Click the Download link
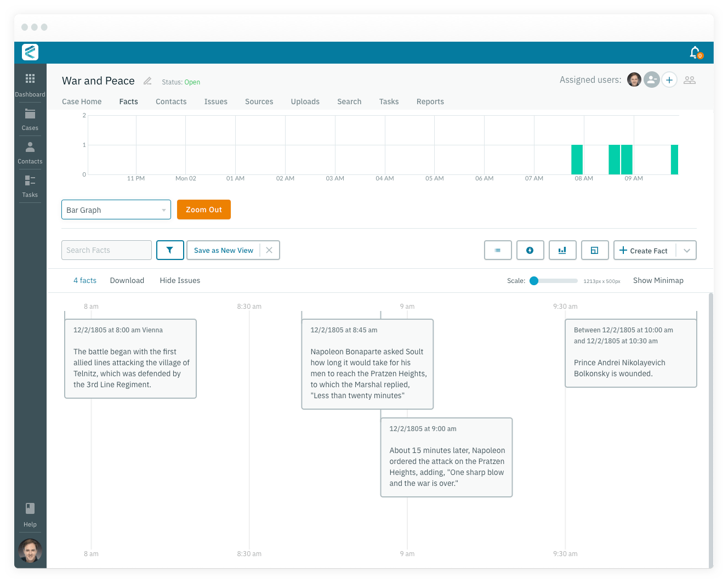Screen dimensions: 728x583 [127, 280]
